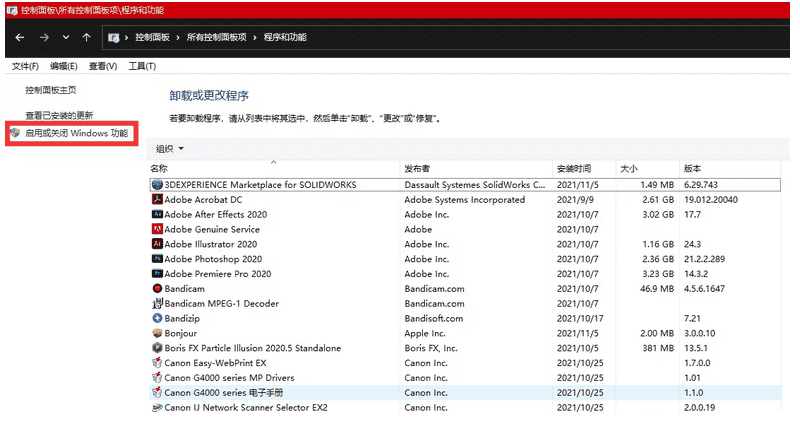Click the Bandizip program icon
Image resolution: width=800 pixels, height=435 pixels.
(157, 318)
